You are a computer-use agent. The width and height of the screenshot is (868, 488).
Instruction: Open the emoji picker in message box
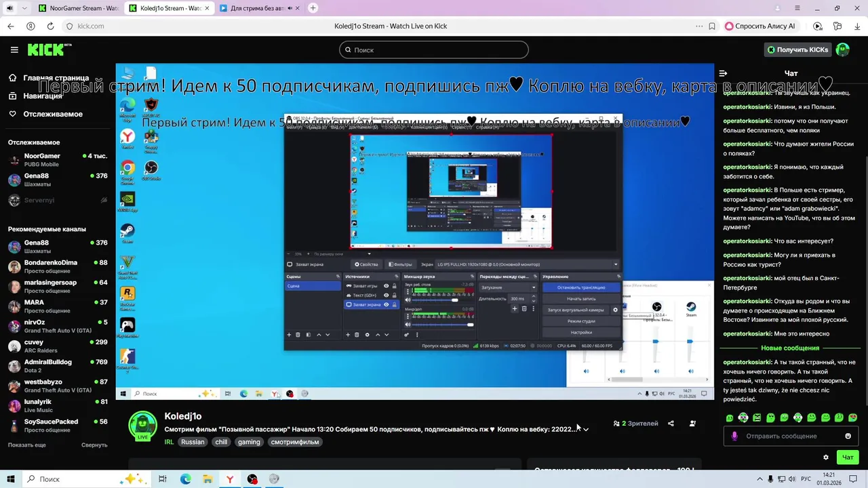pos(848,436)
